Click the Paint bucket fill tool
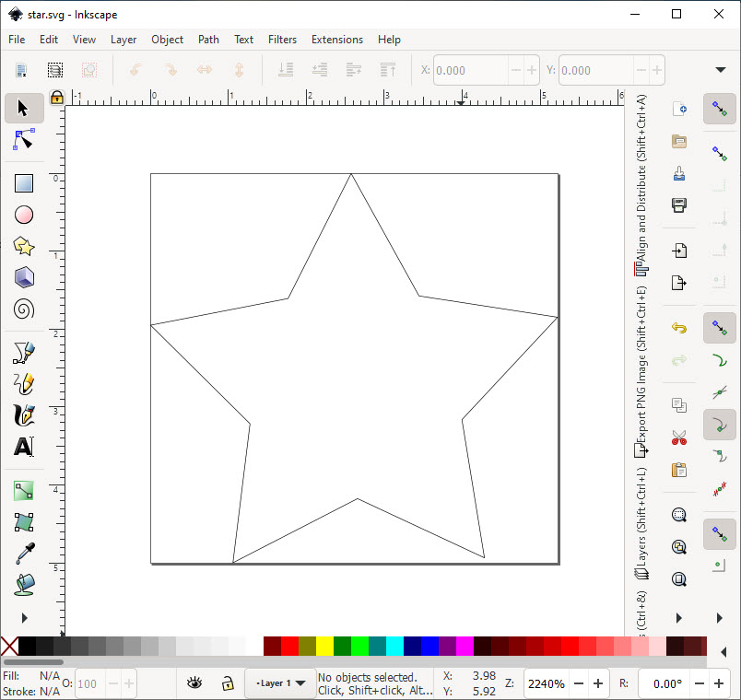Screen dimensions: 741x700 click(24, 585)
